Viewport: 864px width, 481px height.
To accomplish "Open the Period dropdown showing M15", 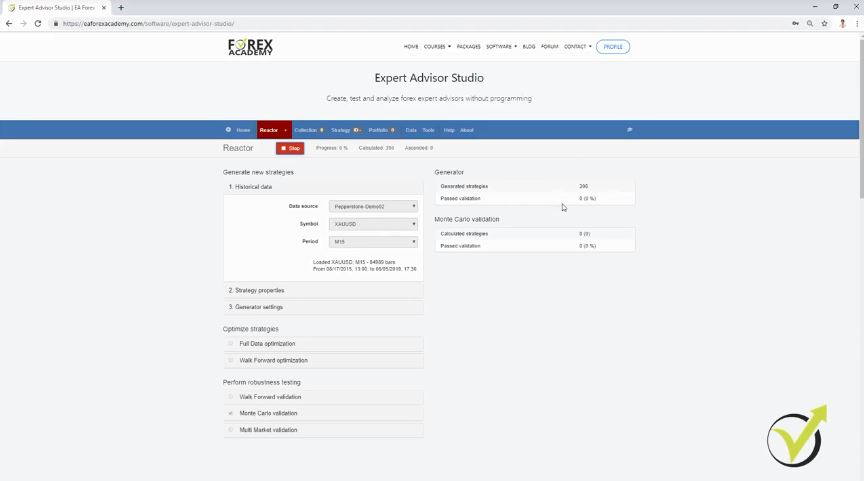I will 373,242.
